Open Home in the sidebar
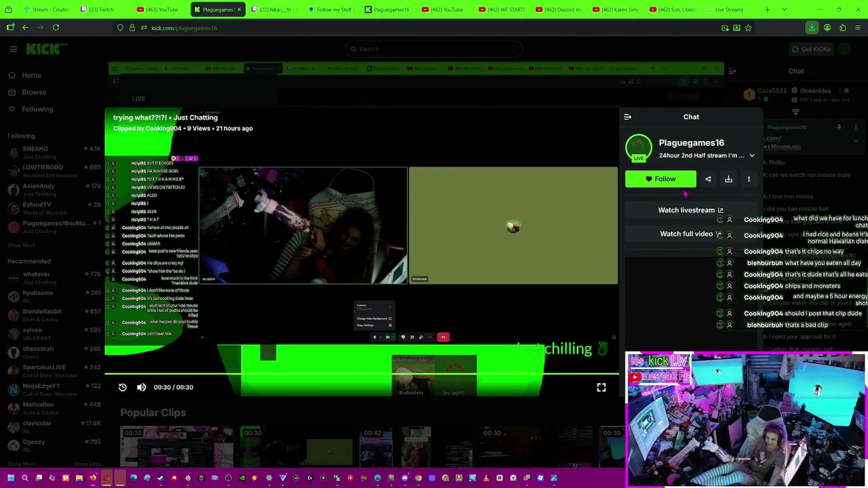 (x=31, y=75)
